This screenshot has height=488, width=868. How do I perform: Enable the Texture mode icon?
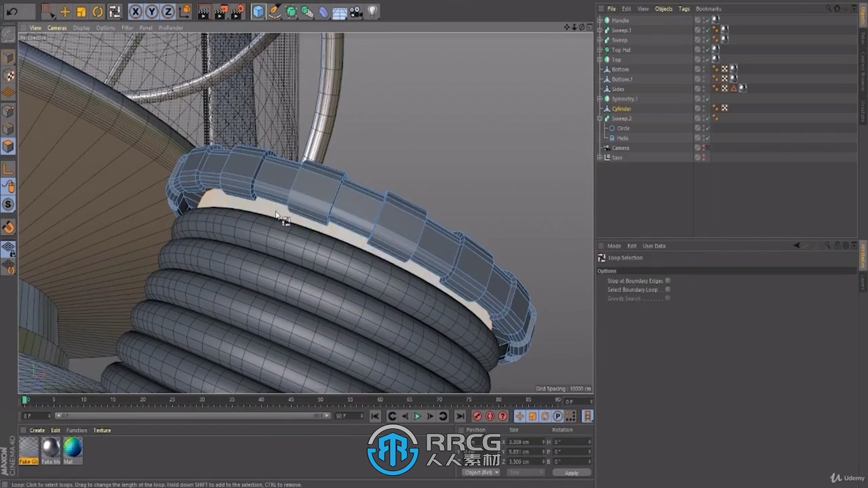click(x=8, y=75)
